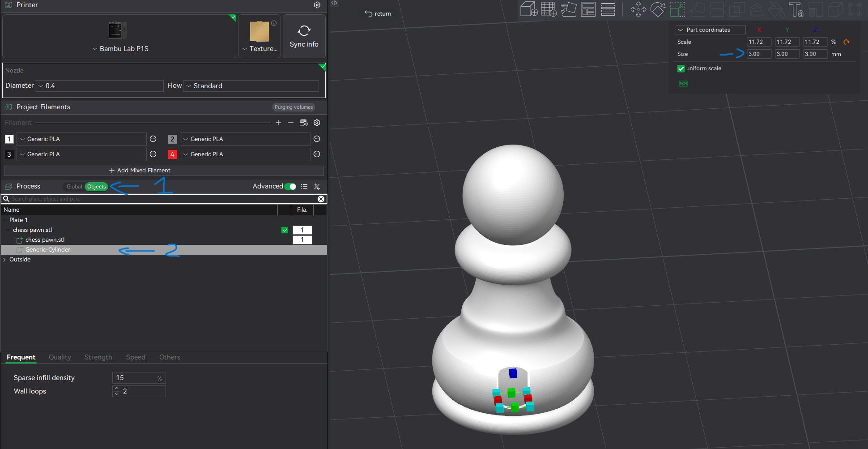Open the filament settings gear icon

pyautogui.click(x=317, y=123)
